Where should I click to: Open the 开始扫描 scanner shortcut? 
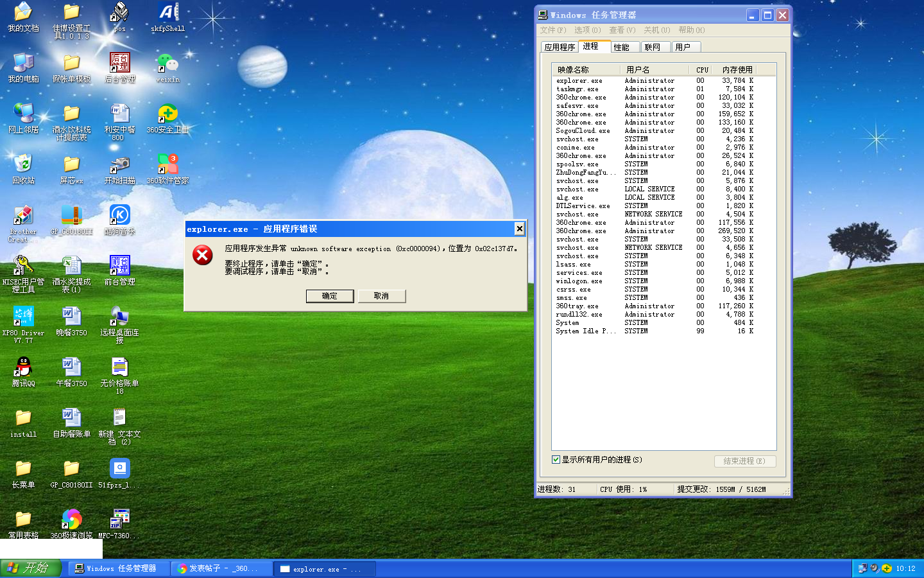120,170
